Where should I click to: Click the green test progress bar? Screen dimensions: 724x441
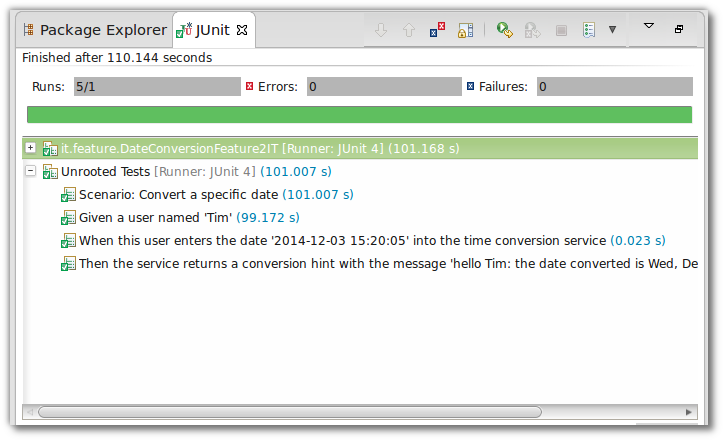(x=359, y=115)
